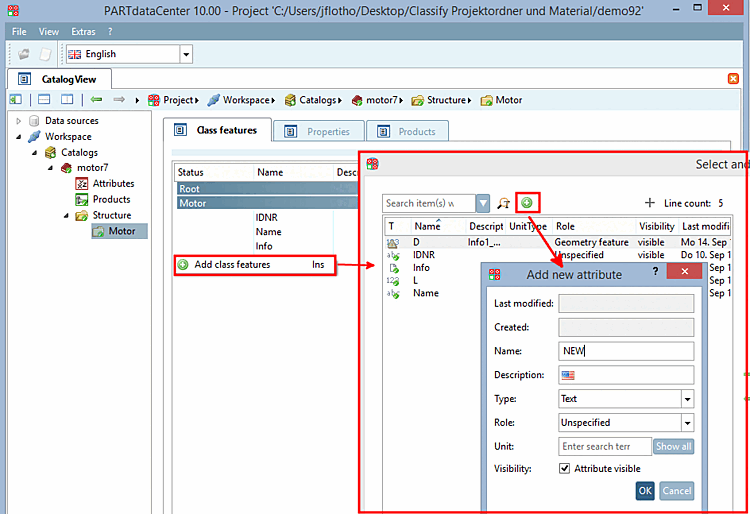Click the Show all button
The height and width of the screenshot is (514, 750).
click(673, 447)
